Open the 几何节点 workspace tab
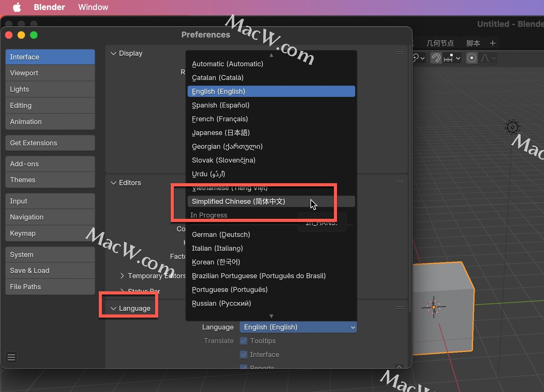544x392 pixels. 440,43
